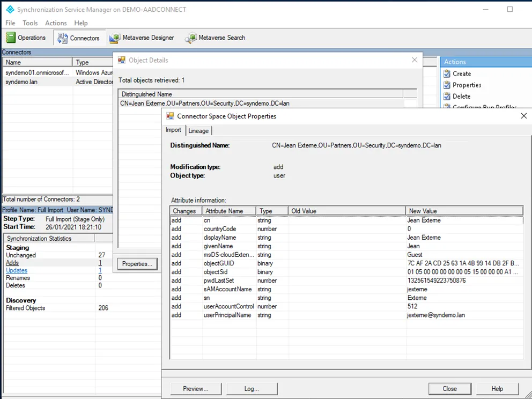Sort by the Attribute Name column header
Screen dimensions: 532x399
tap(224, 211)
